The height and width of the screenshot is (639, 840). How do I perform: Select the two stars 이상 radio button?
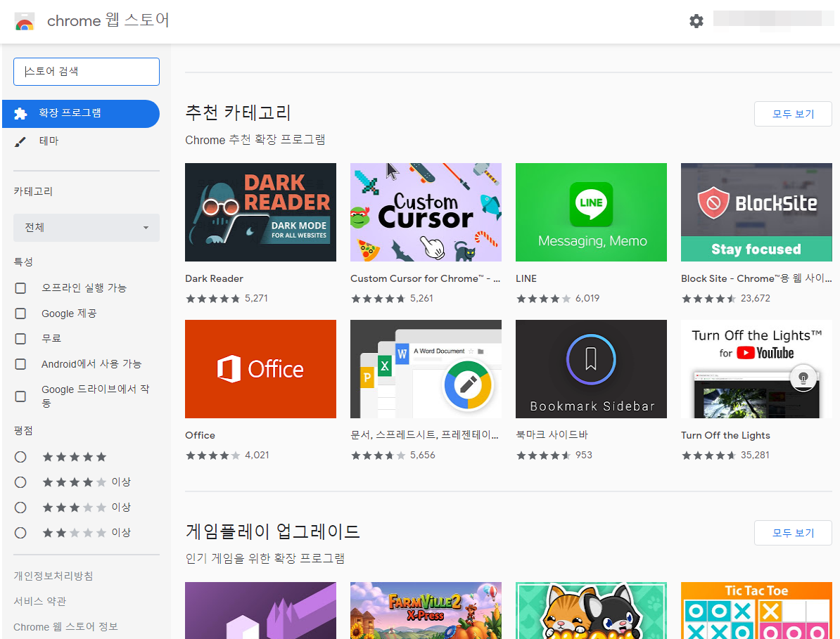click(x=20, y=533)
